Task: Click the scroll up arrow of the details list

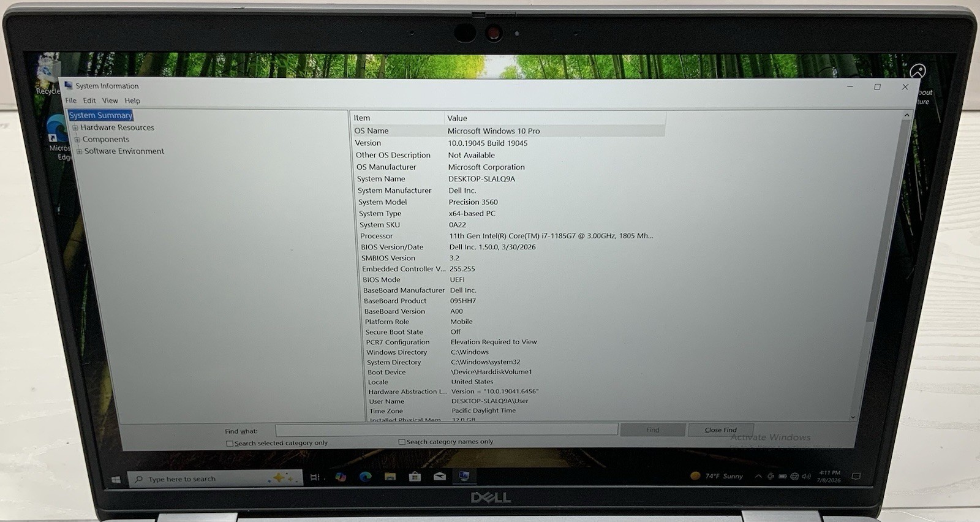Action: (x=907, y=115)
